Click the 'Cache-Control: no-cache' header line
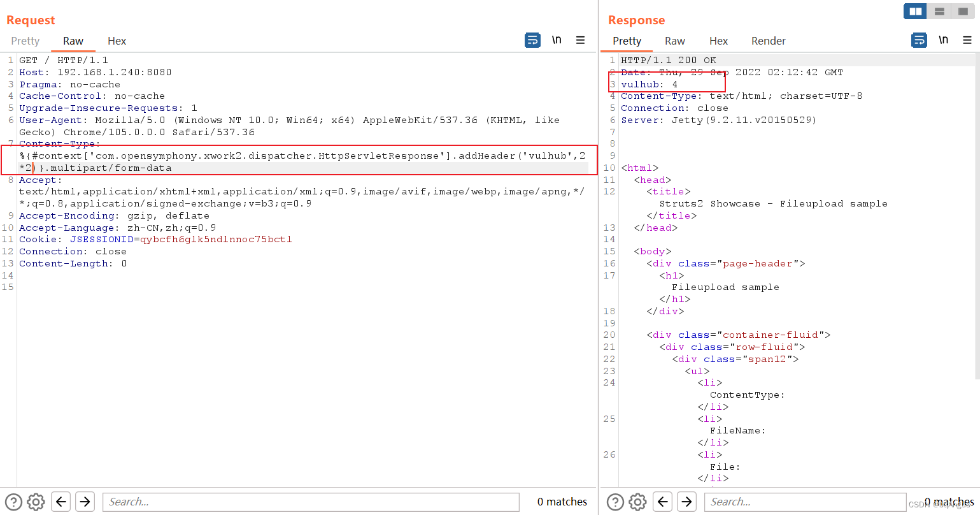This screenshot has width=980, height=515. tap(92, 96)
